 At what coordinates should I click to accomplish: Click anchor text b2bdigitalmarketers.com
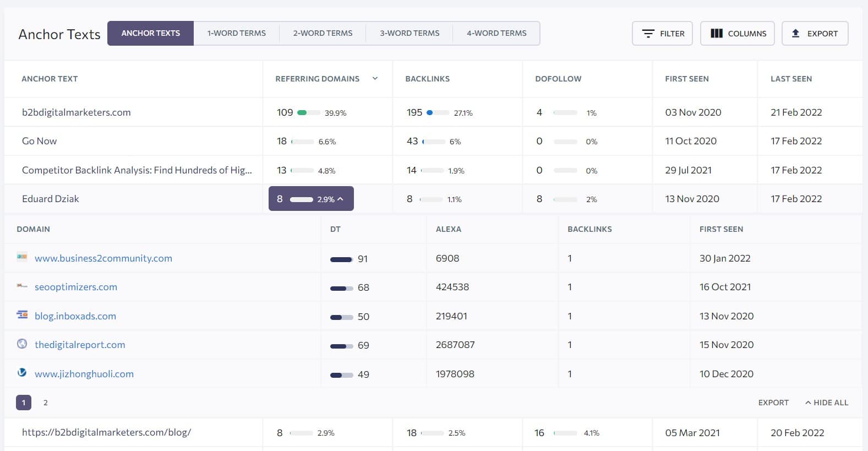(x=77, y=112)
